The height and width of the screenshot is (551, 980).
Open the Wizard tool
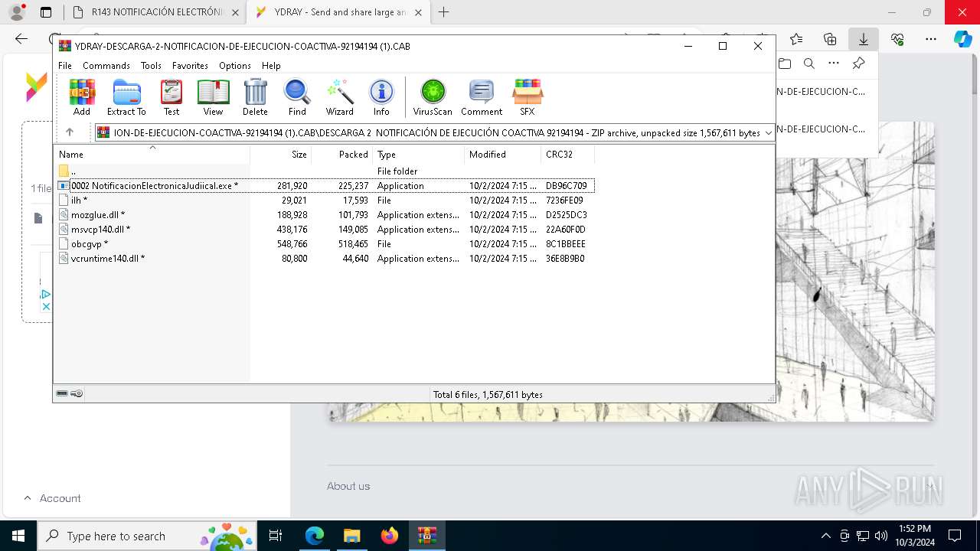pyautogui.click(x=339, y=97)
